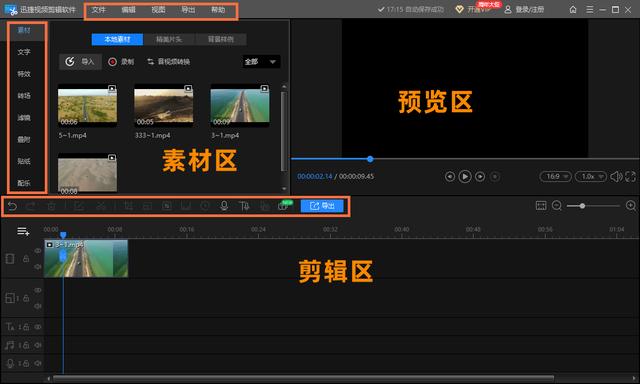640x384 pixels.
Task: Click the 导入 import button
Action: coord(80,62)
